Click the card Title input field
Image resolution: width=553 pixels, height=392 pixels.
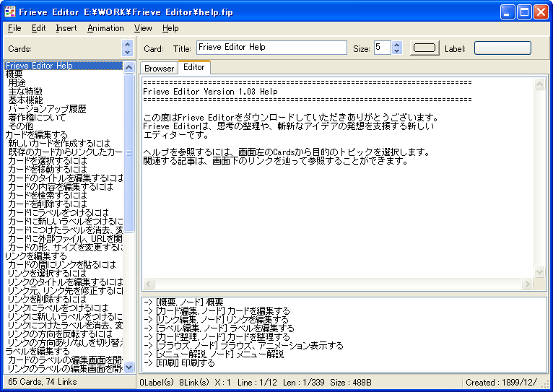(271, 48)
